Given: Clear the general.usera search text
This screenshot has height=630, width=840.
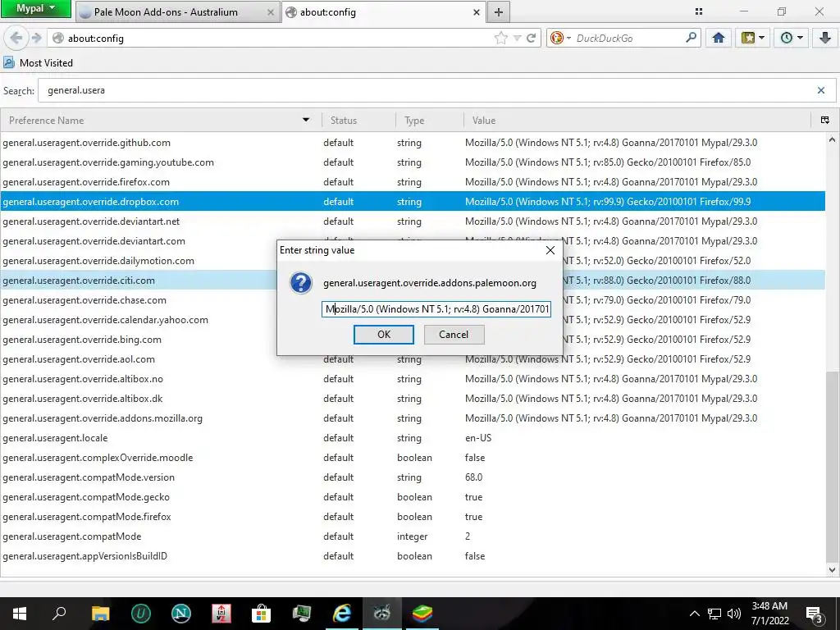Looking at the screenshot, I should 820,90.
